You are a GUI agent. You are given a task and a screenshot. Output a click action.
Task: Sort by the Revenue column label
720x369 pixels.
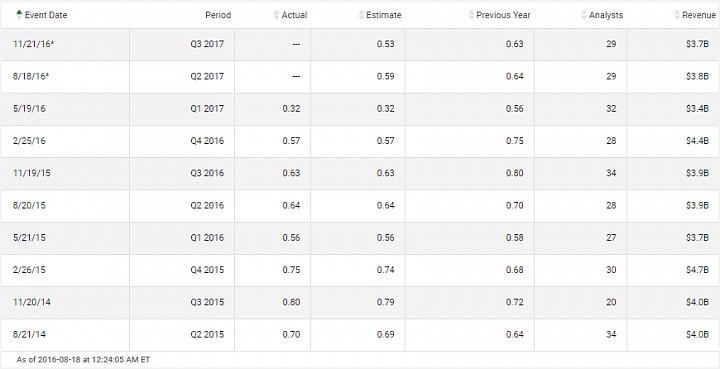coord(699,15)
